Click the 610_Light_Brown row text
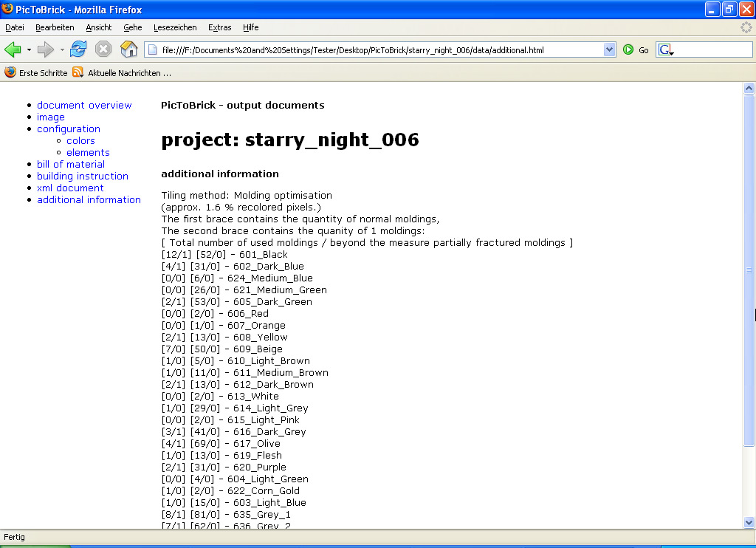 click(x=236, y=361)
